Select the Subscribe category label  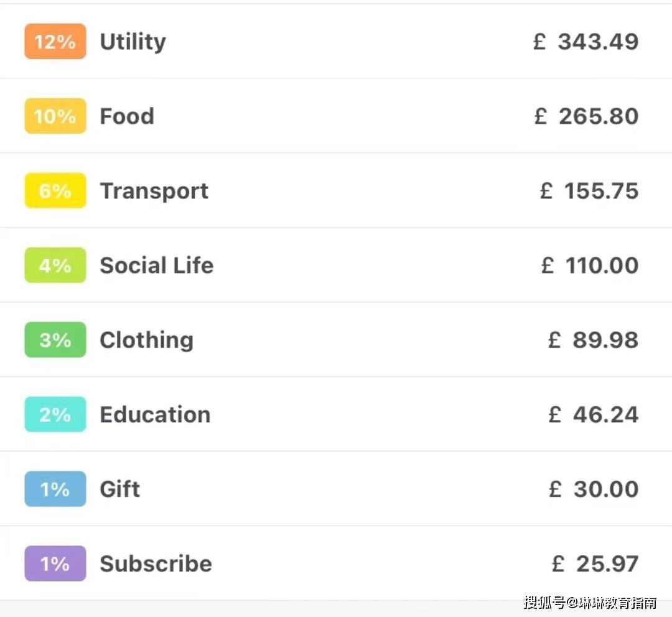point(156,564)
